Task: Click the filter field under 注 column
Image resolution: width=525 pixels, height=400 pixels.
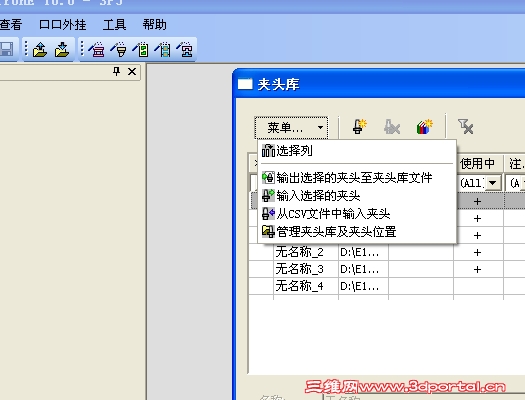Action: point(515,183)
